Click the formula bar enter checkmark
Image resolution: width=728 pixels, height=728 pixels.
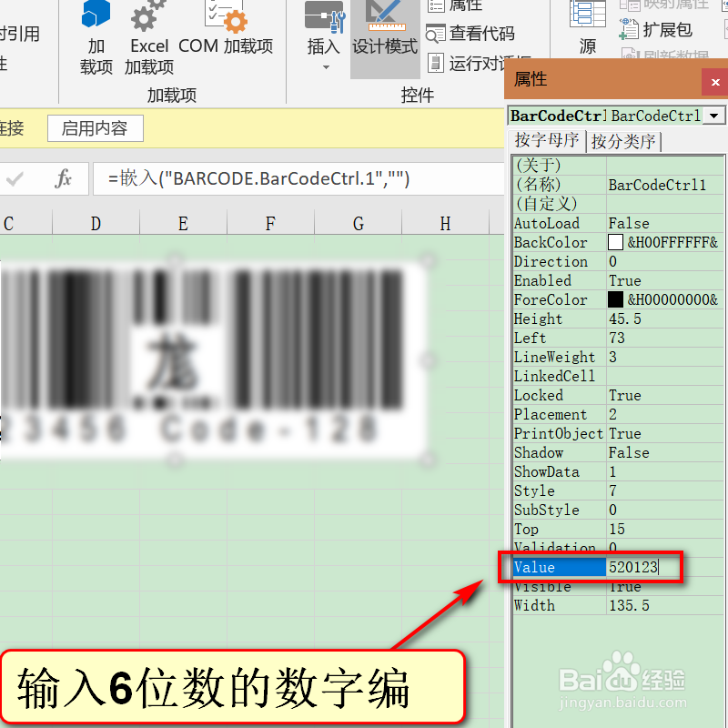[x=15, y=178]
